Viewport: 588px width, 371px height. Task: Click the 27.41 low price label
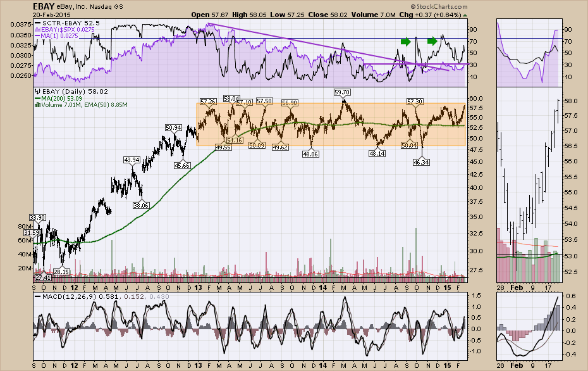[x=43, y=277]
